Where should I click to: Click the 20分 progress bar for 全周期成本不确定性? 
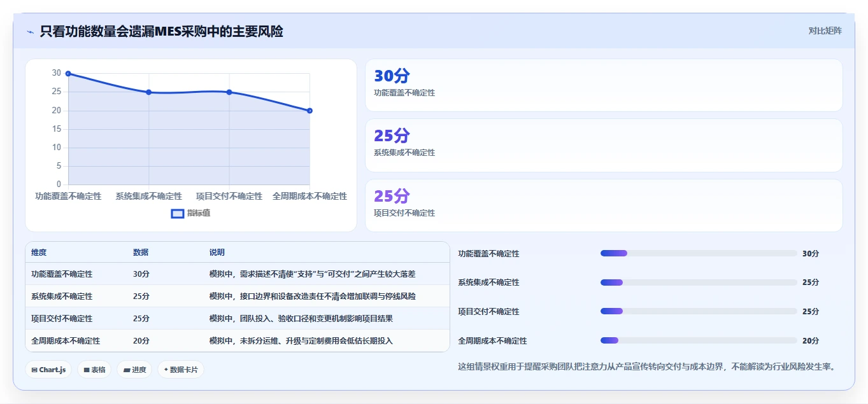pyautogui.click(x=699, y=340)
